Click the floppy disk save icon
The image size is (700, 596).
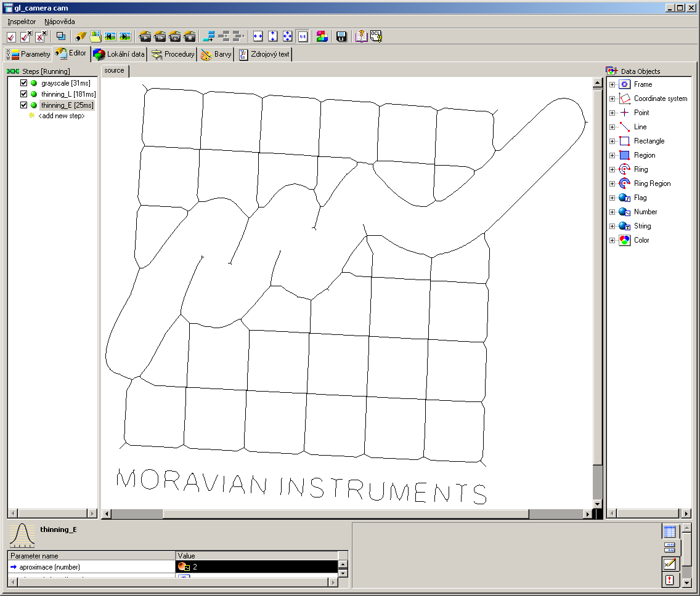click(341, 36)
